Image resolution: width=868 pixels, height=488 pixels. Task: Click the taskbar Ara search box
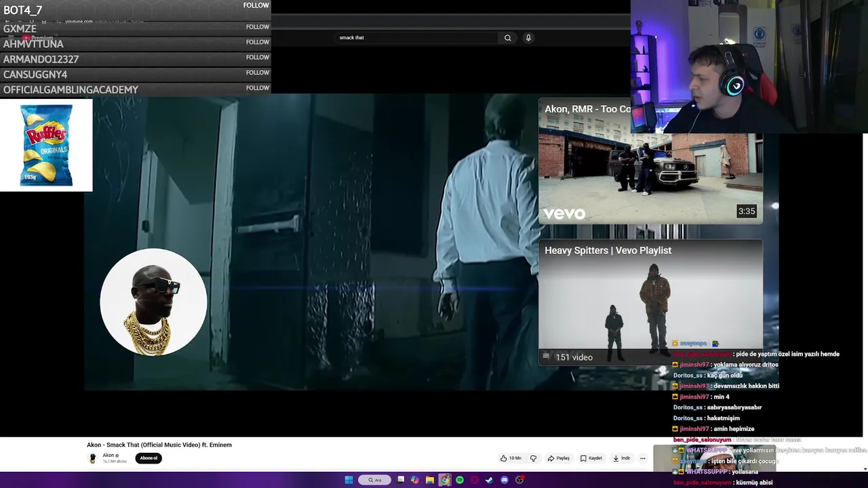374,480
